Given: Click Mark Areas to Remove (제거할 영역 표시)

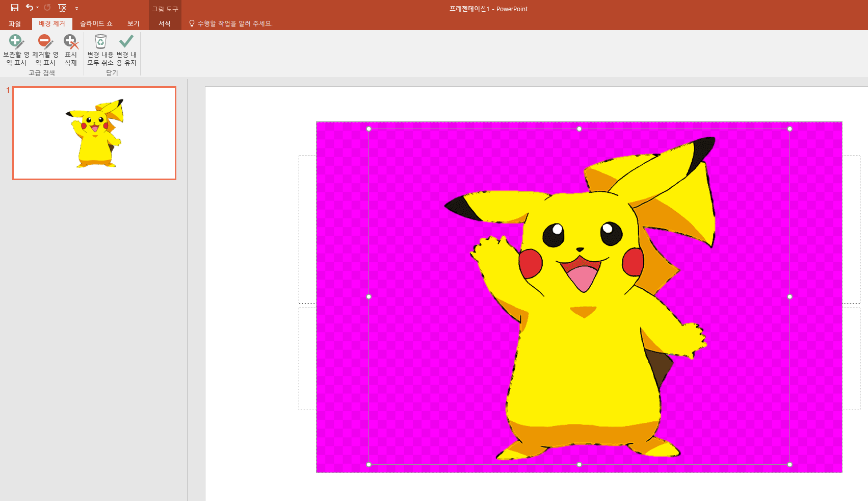Looking at the screenshot, I should (x=45, y=50).
